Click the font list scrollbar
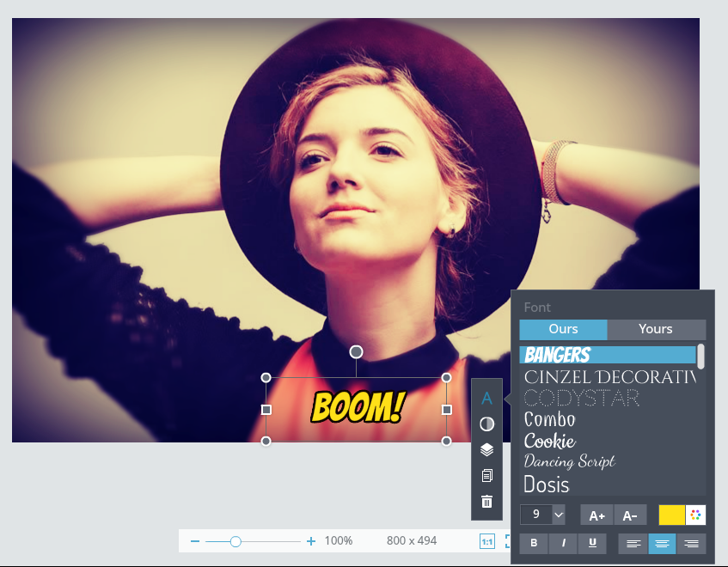The image size is (728, 567). click(x=700, y=357)
